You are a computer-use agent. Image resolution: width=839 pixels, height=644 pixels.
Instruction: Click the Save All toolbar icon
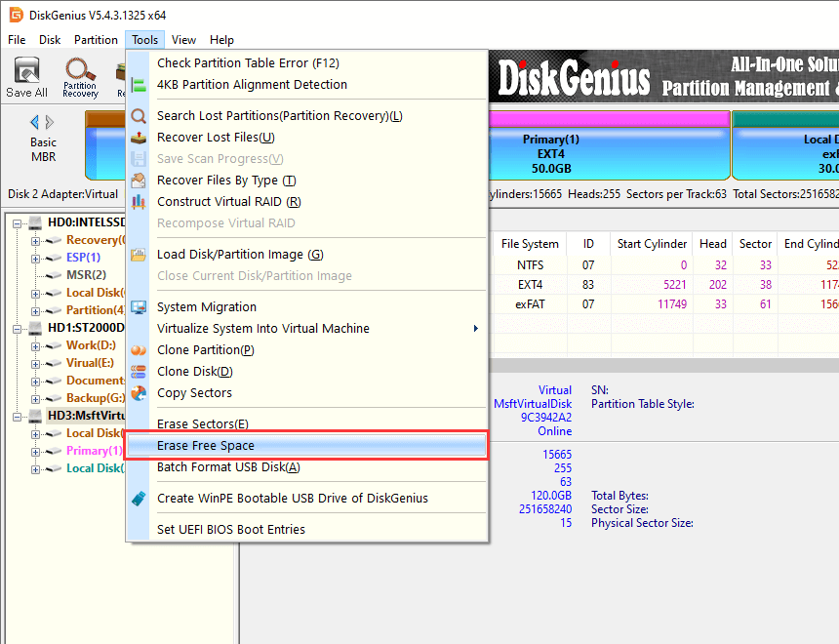click(x=26, y=76)
